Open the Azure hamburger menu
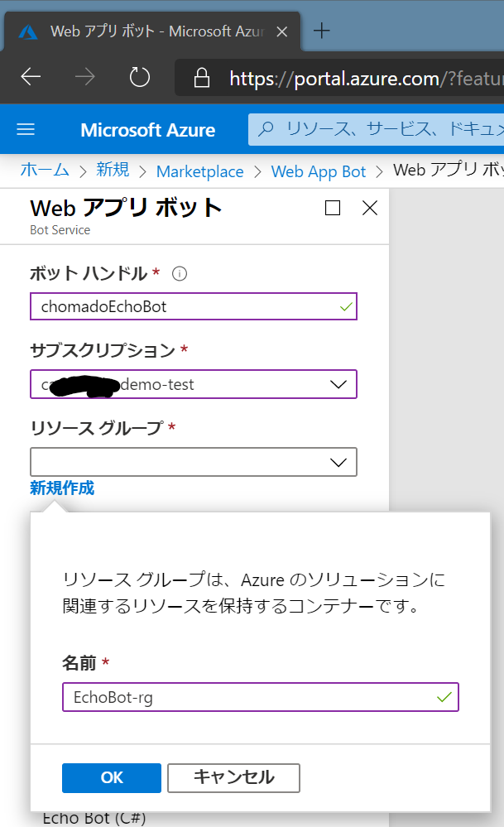 (26, 129)
